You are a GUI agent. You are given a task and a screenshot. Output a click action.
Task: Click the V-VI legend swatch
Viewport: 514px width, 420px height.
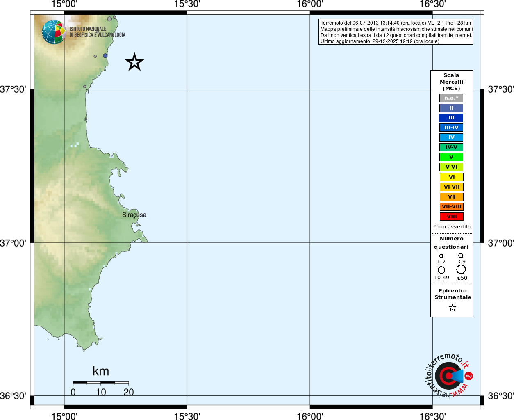451,167
